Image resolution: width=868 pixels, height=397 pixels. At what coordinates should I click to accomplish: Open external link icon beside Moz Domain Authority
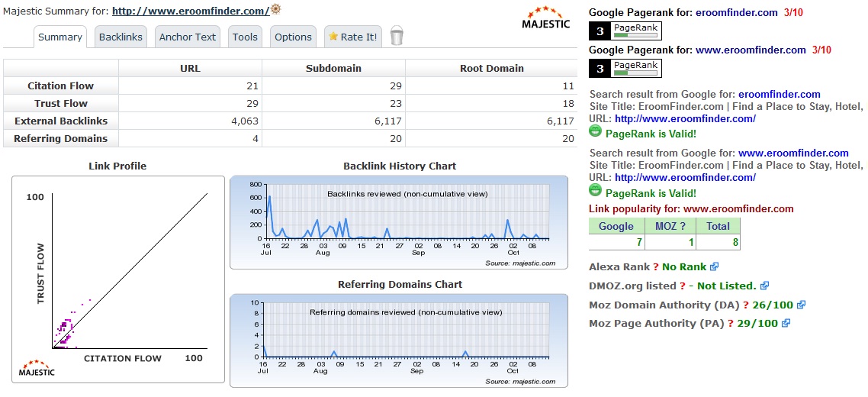pos(801,305)
